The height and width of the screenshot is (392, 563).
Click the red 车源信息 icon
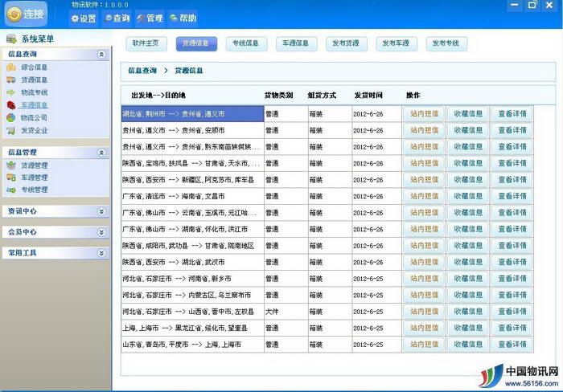[x=11, y=105]
